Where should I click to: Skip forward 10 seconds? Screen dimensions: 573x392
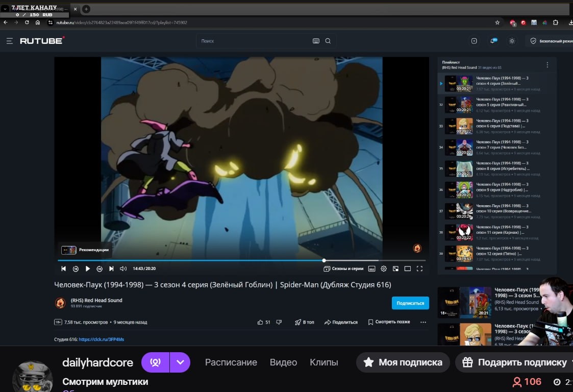pyautogui.click(x=99, y=268)
